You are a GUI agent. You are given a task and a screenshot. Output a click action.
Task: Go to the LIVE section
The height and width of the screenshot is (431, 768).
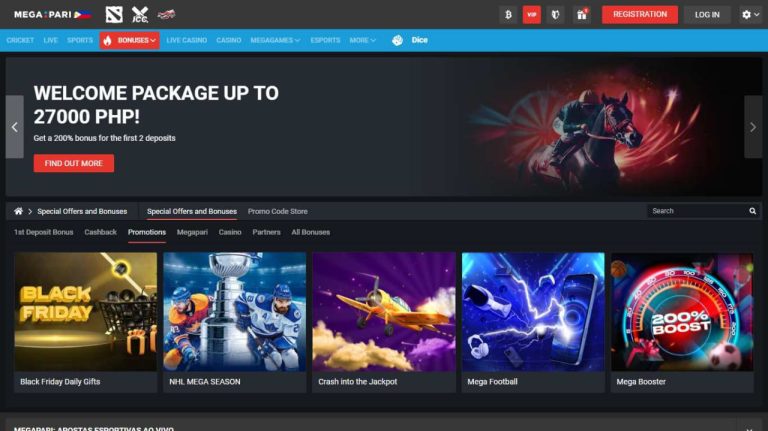(x=50, y=40)
